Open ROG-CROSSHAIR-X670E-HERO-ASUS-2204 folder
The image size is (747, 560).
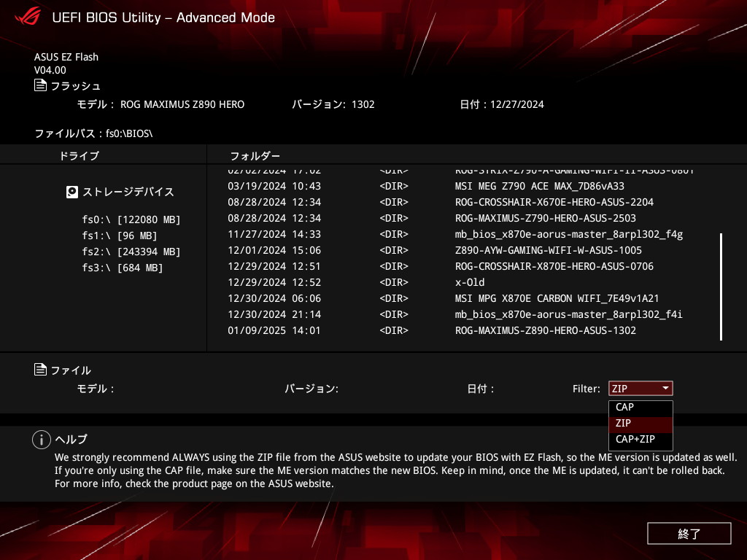(554, 202)
